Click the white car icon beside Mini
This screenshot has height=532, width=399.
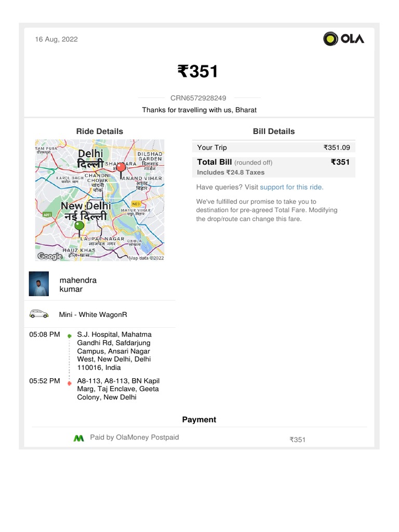tap(39, 314)
